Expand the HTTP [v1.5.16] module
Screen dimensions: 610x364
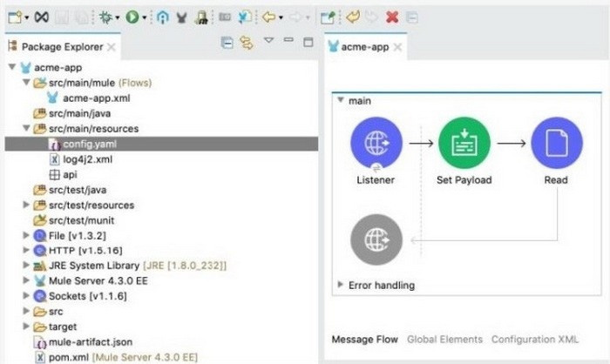pos(26,250)
